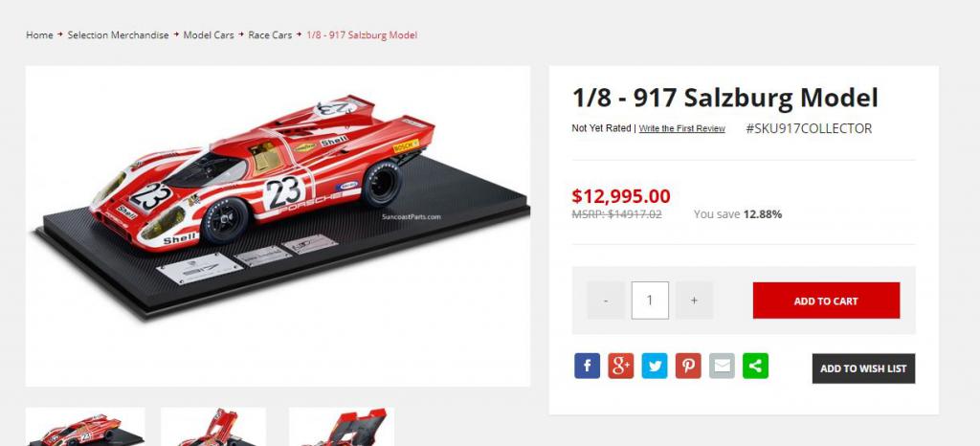Image resolution: width=980 pixels, height=446 pixels.
Task: Open the green share options icon
Action: (x=756, y=366)
